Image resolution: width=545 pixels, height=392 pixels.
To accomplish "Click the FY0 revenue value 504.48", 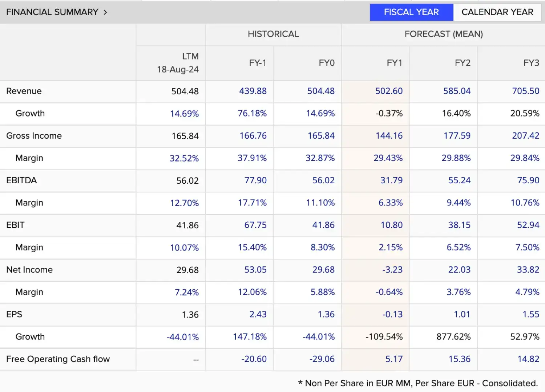I will tap(321, 91).
